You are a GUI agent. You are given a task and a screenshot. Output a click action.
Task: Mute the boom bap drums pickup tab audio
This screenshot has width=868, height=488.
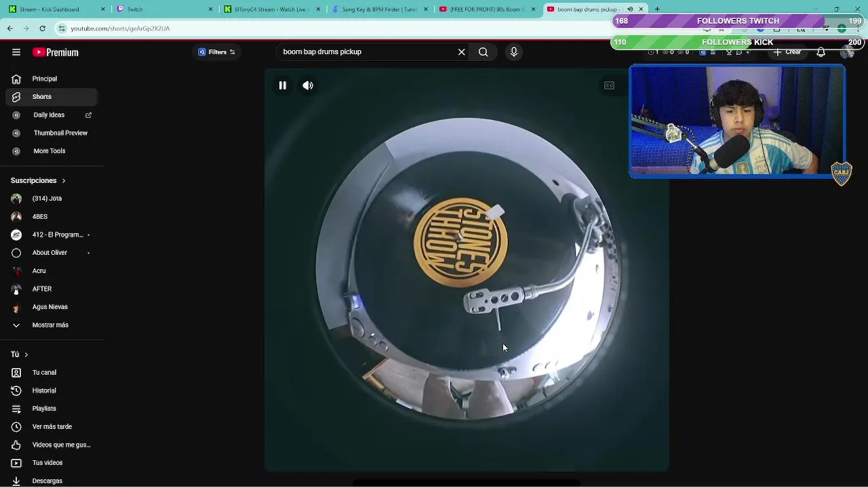click(630, 9)
